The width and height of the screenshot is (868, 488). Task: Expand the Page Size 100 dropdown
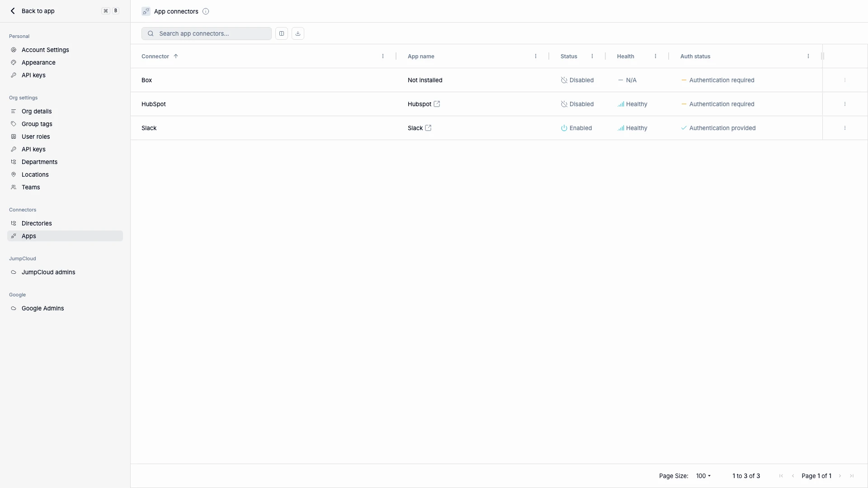point(703,476)
